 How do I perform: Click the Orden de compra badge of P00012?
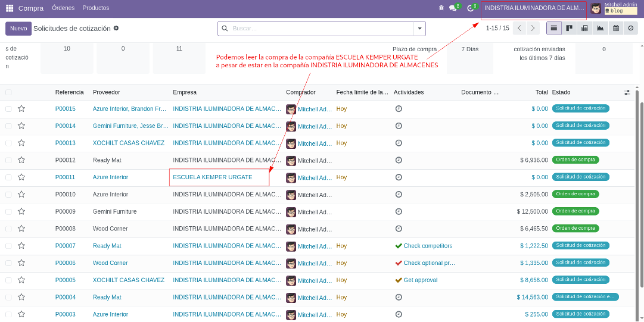click(575, 160)
